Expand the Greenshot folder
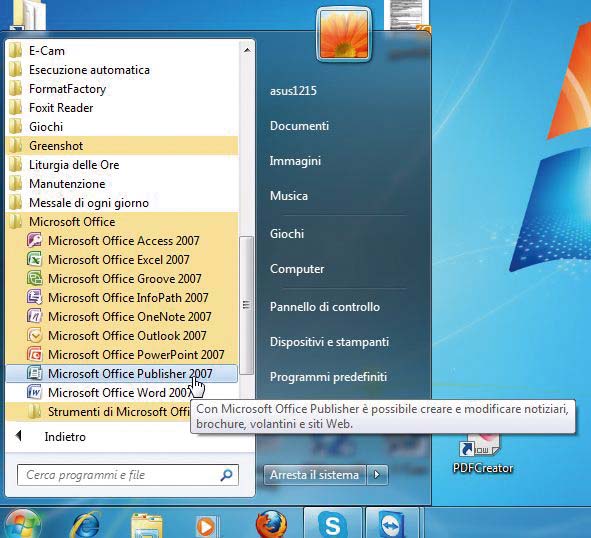591x538 pixels. pyautogui.click(x=122, y=146)
